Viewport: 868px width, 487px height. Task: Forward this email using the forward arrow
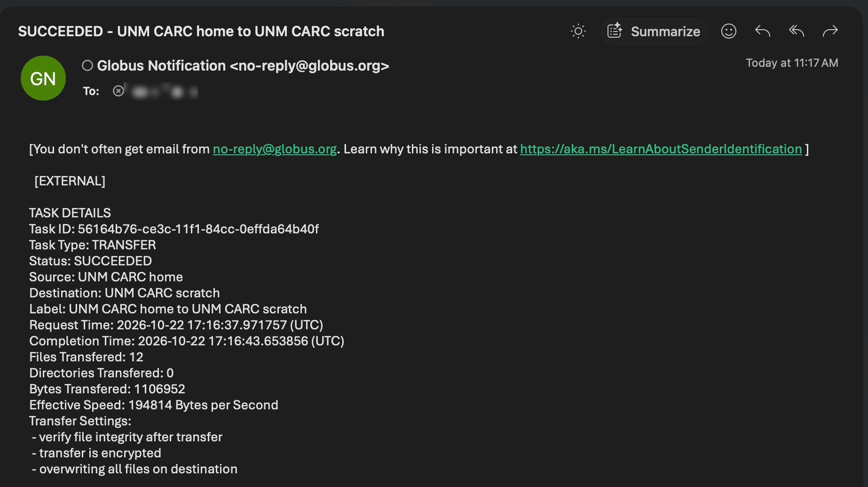tap(830, 32)
